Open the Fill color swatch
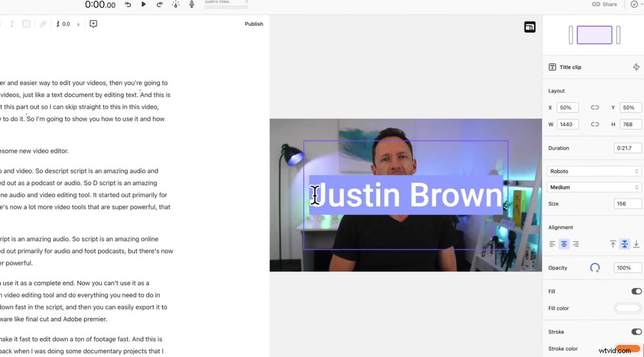This screenshot has height=357, width=644. click(x=627, y=308)
